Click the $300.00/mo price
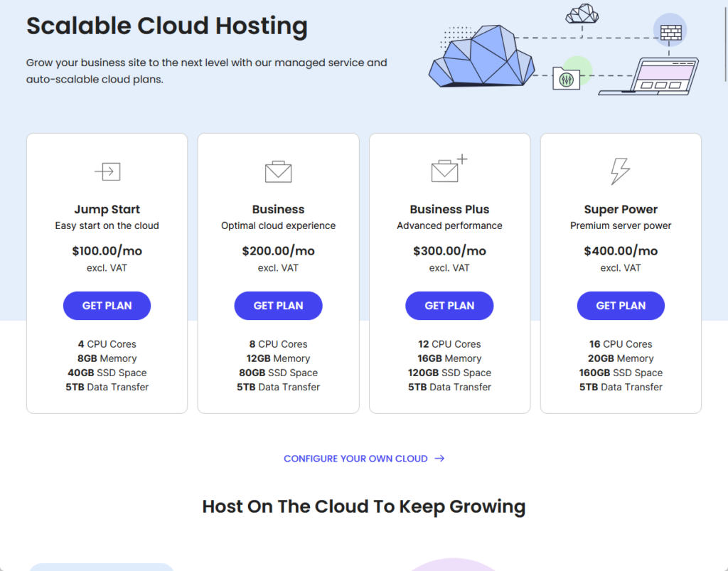 coord(449,251)
